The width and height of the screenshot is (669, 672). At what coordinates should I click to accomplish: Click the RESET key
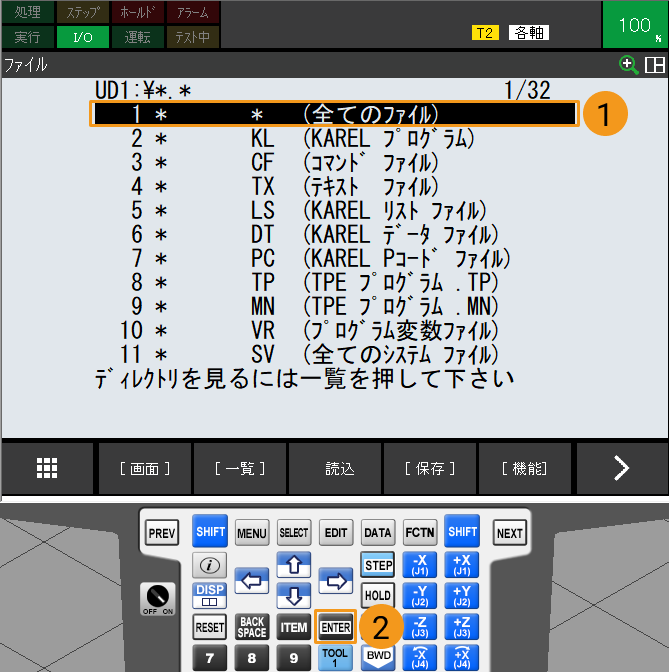(210, 627)
